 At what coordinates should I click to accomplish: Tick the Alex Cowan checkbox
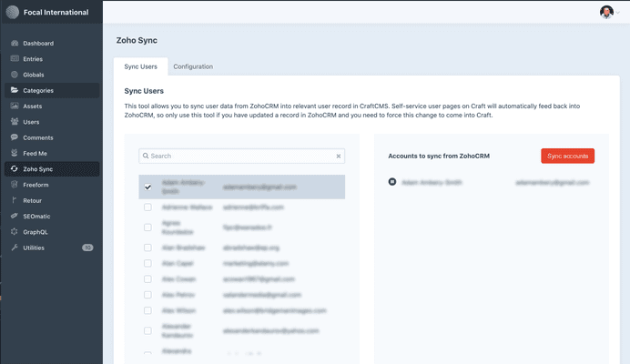[147, 278]
